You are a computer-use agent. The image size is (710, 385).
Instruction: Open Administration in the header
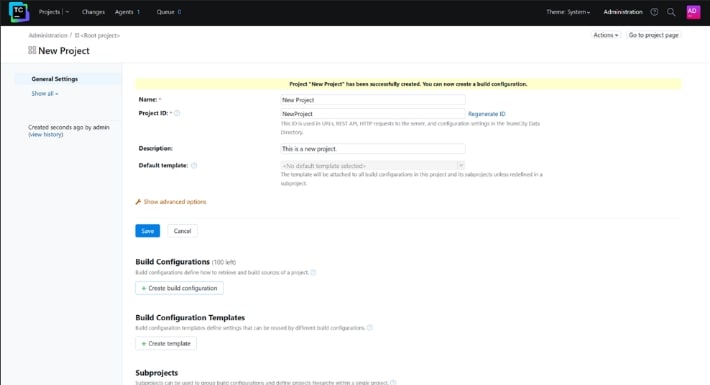623,12
